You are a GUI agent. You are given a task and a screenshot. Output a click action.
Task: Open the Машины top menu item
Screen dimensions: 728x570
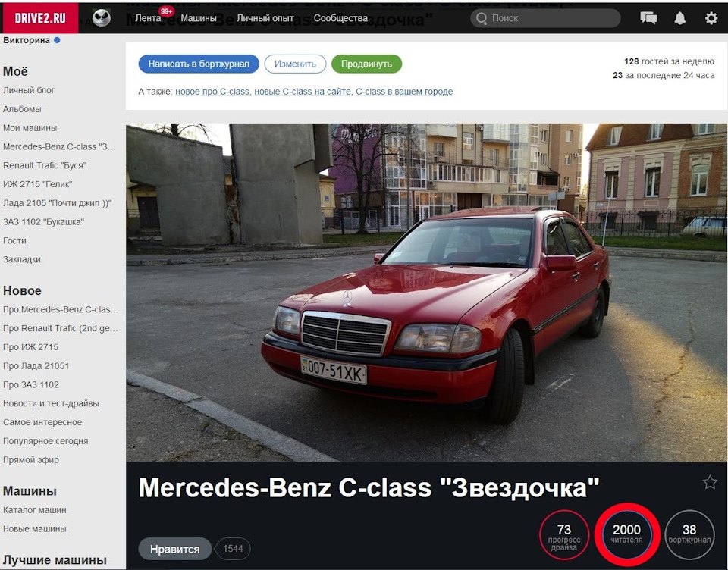point(198,18)
